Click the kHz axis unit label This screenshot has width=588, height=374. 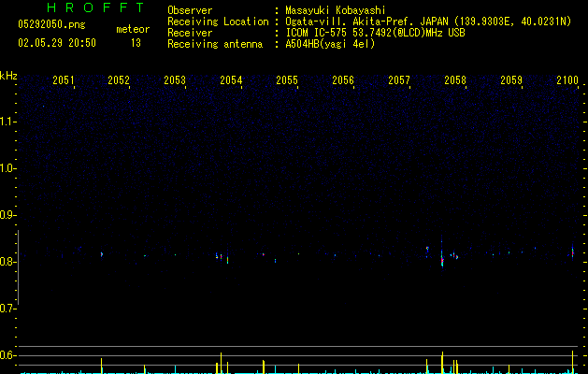tap(8, 76)
